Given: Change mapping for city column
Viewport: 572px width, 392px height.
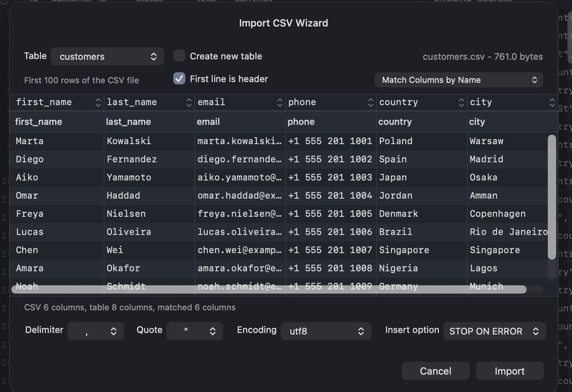Looking at the screenshot, I should pos(512,102).
